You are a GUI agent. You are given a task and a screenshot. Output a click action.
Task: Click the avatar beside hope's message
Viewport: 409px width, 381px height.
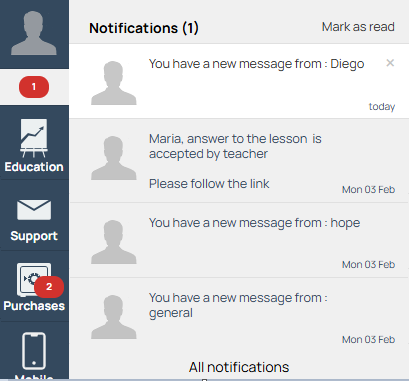(114, 242)
